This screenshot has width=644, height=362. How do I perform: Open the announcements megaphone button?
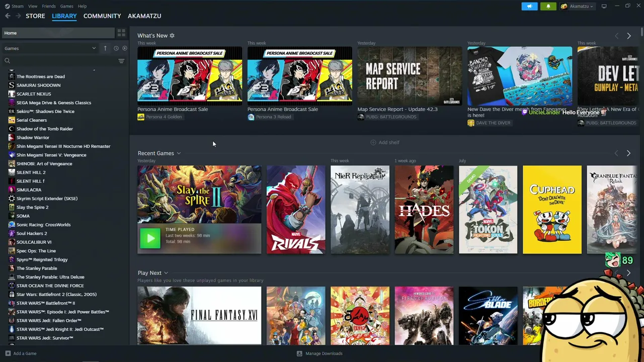tap(529, 6)
